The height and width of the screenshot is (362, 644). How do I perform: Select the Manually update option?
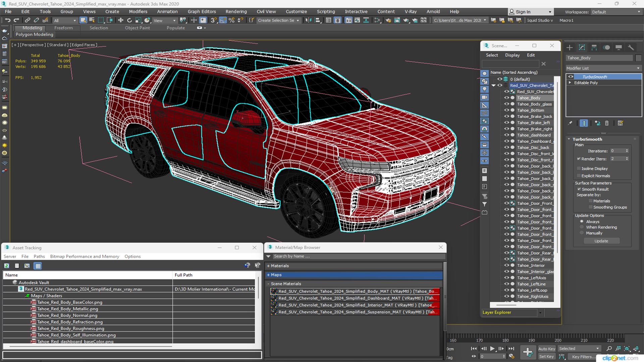coord(582,233)
